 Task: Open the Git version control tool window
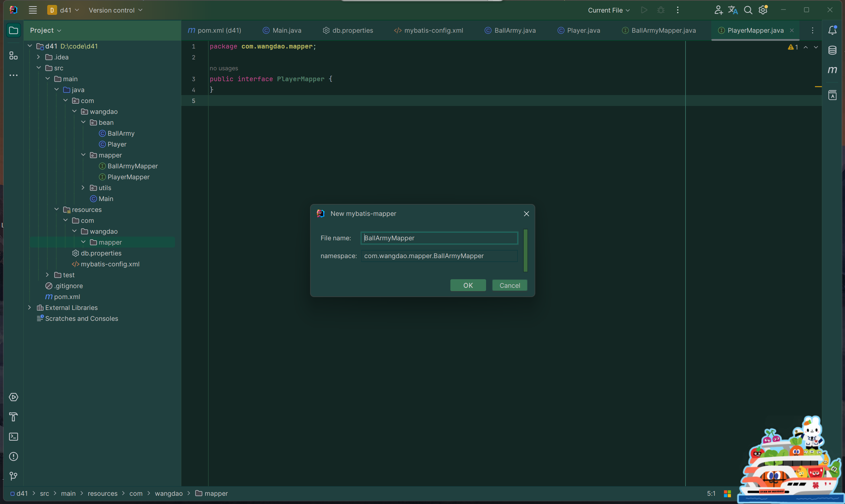[14, 476]
